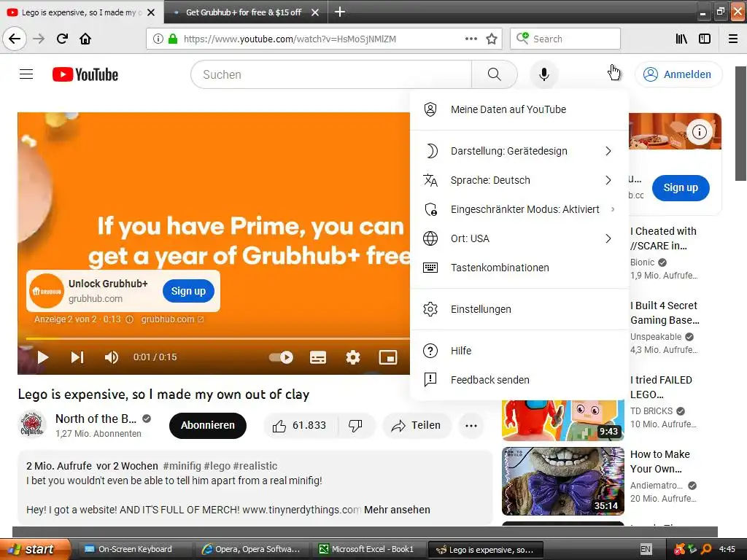Image resolution: width=747 pixels, height=560 pixels.
Task: Open more actions three-dot button under video
Action: [471, 425]
